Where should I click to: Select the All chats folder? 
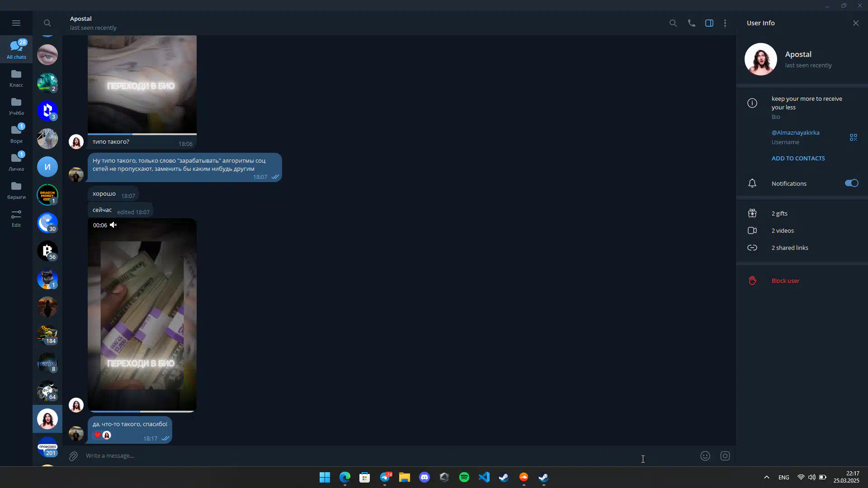point(16,49)
